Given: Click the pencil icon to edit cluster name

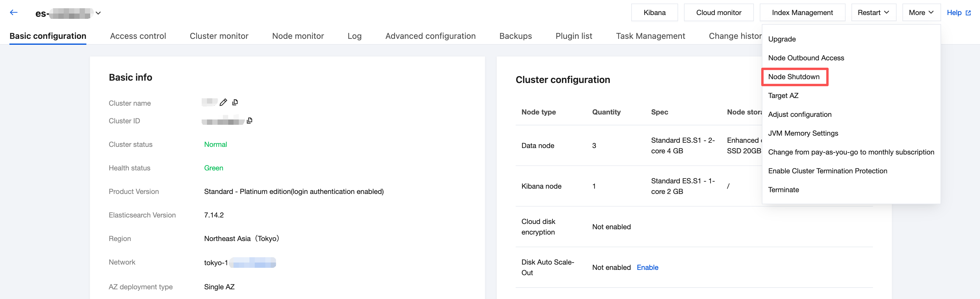Looking at the screenshot, I should (223, 102).
